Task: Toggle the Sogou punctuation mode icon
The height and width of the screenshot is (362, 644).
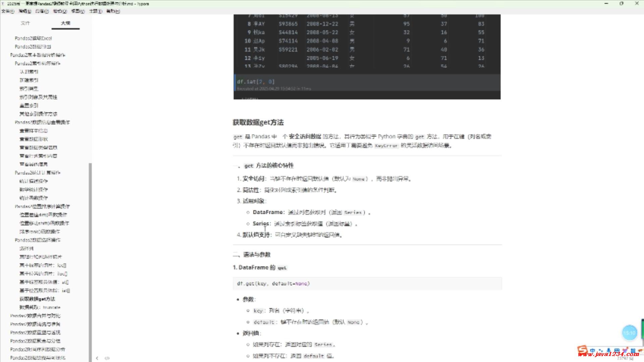Action: [600, 351]
